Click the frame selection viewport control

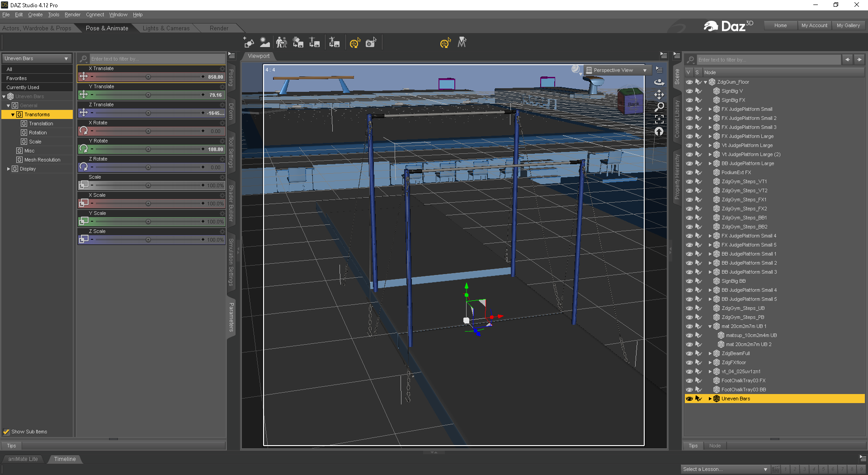[659, 119]
